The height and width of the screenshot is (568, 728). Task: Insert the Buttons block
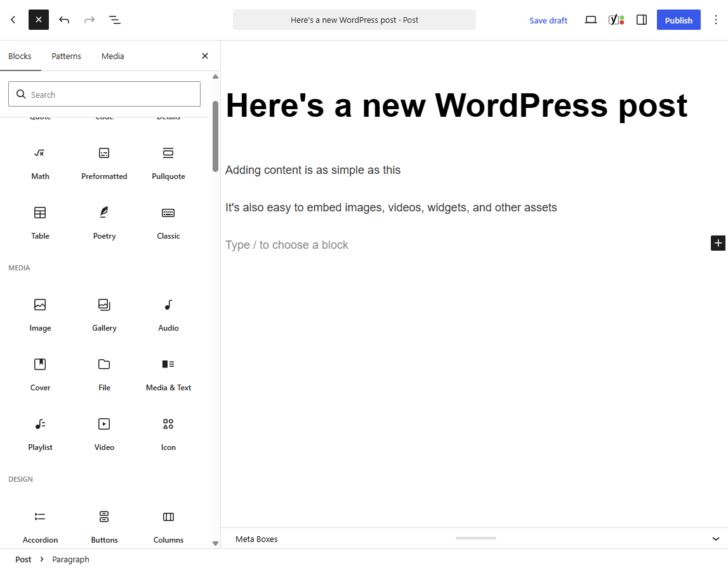pos(104,527)
